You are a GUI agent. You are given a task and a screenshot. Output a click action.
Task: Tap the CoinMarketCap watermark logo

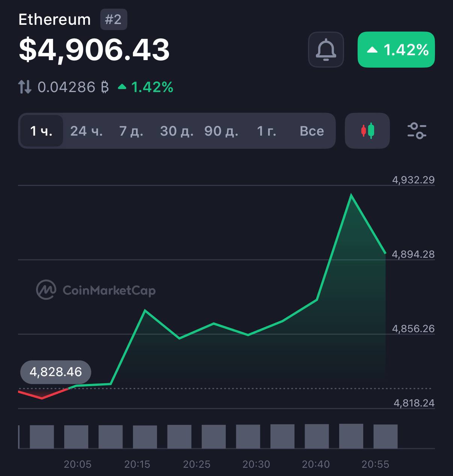pos(96,290)
